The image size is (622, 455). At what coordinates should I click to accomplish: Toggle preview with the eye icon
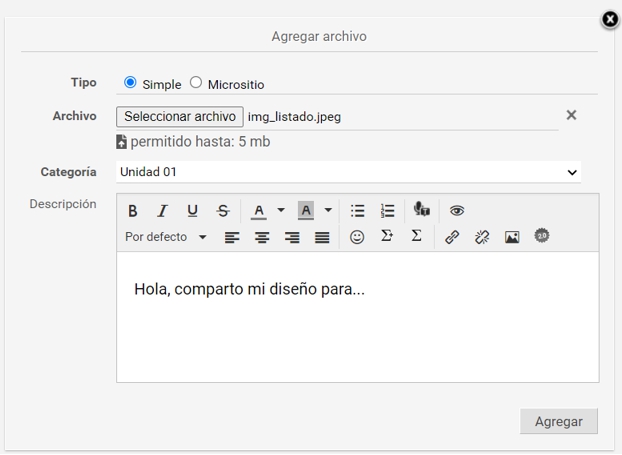click(x=457, y=211)
